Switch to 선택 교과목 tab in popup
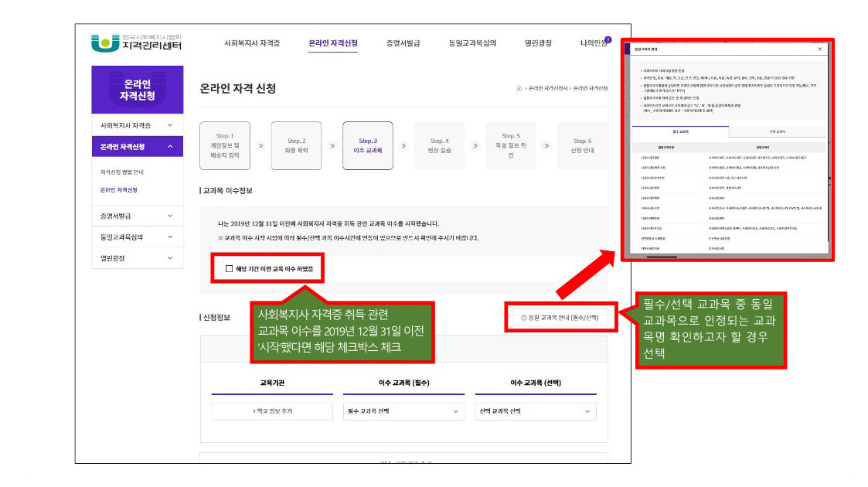868x487 pixels. click(x=778, y=131)
